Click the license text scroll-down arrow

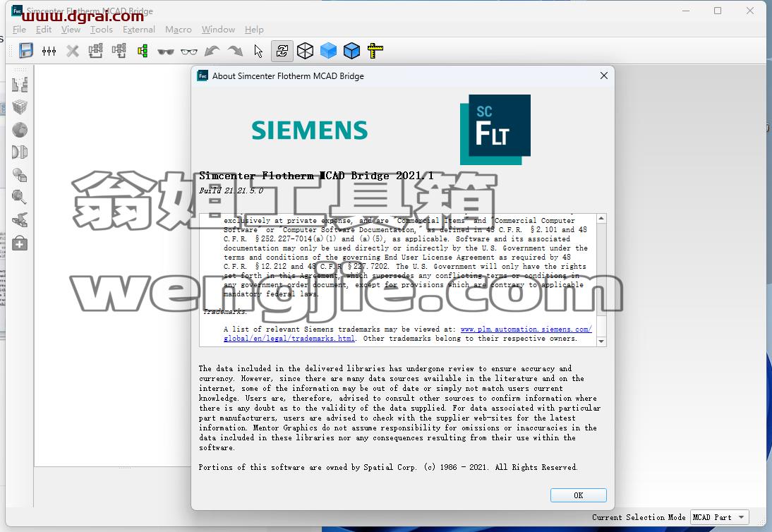601,341
